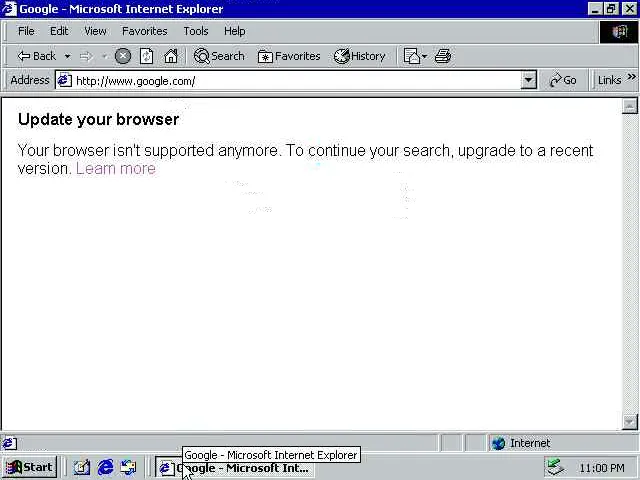Open the Edit menu
This screenshot has width=640, height=480.
coord(59,31)
